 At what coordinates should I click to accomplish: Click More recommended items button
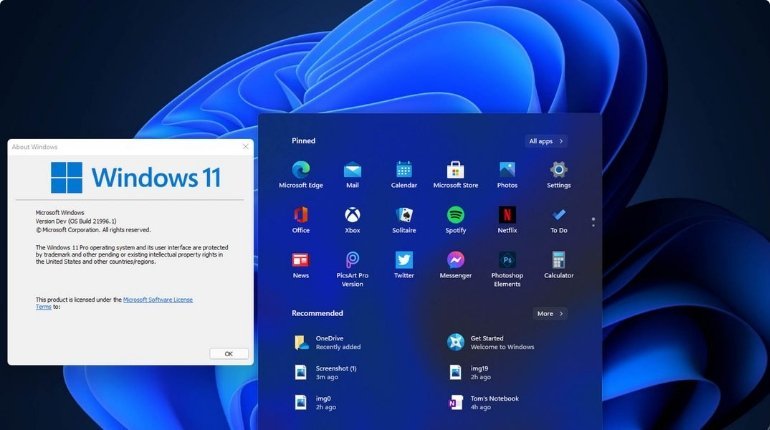click(550, 313)
